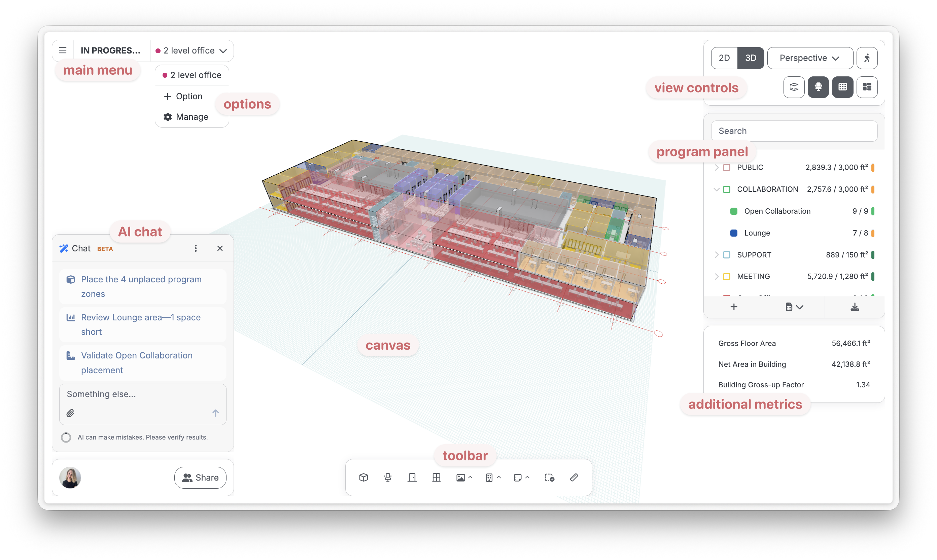Open the hamburger main menu
This screenshot has width=937, height=560.
coord(63,50)
